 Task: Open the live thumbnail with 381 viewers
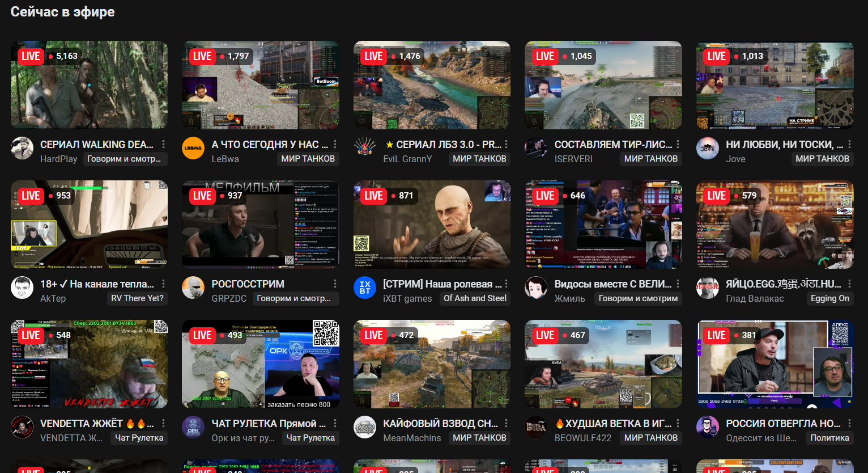coord(775,364)
